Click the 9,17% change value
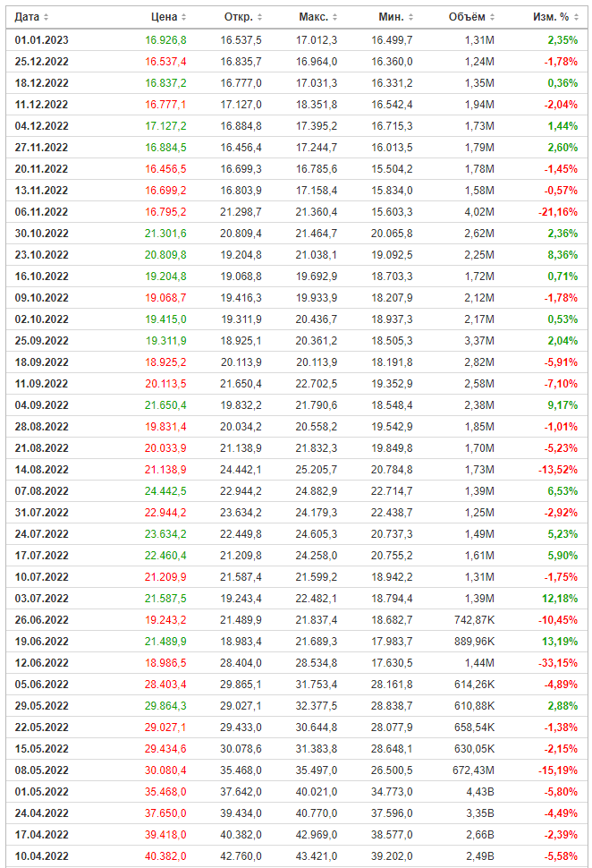Viewport: 592px width, 868px height. pyautogui.click(x=562, y=405)
